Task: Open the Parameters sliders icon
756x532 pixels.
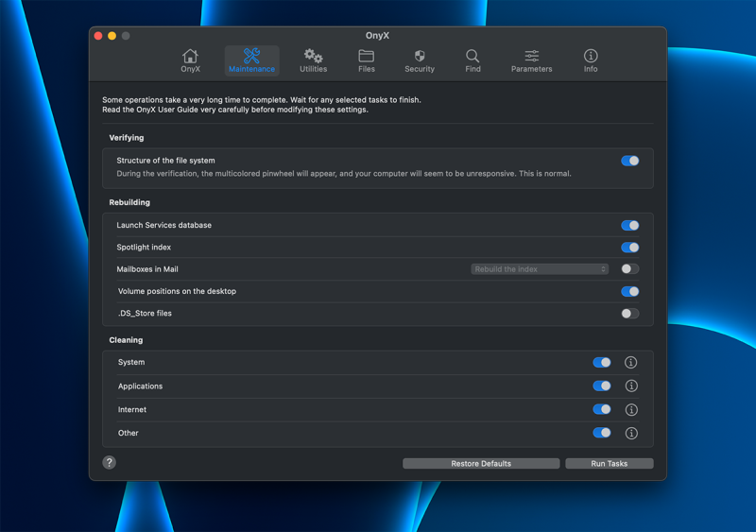Action: [531, 60]
